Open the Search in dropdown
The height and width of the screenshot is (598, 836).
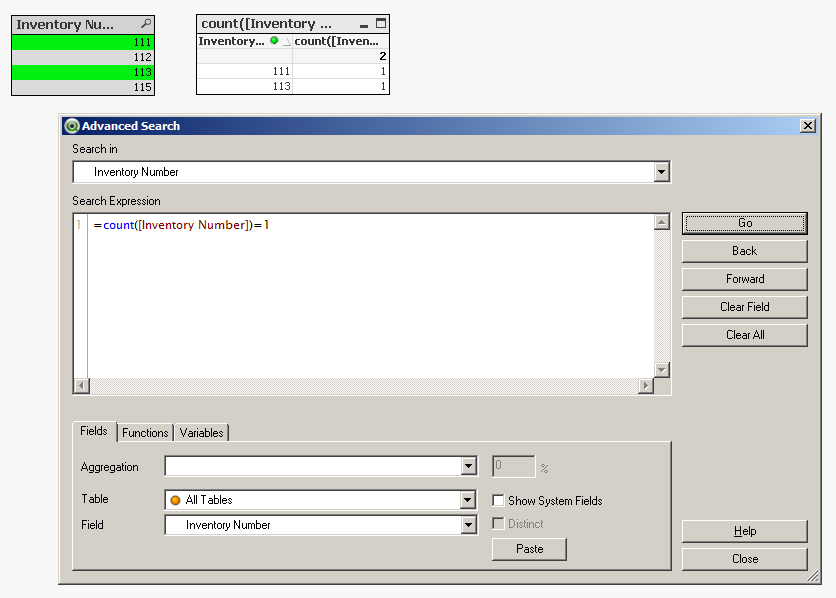tap(661, 172)
